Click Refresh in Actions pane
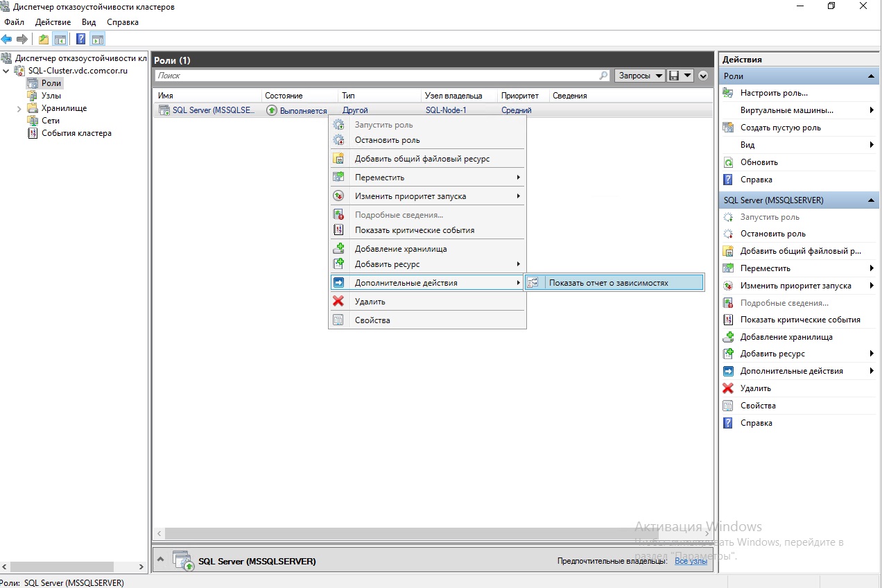 coord(759,162)
